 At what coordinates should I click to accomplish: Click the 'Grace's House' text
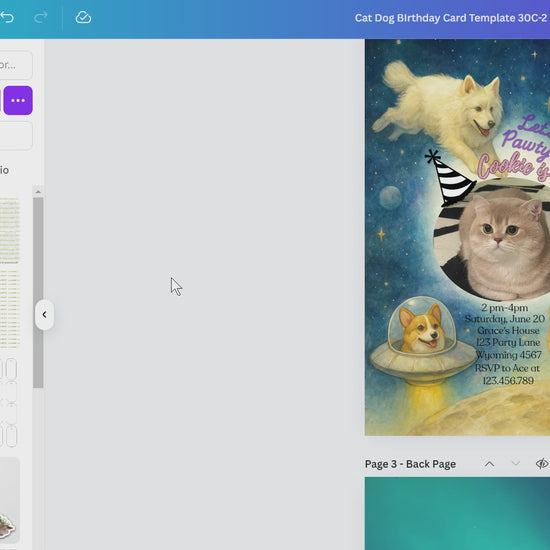[x=508, y=330]
